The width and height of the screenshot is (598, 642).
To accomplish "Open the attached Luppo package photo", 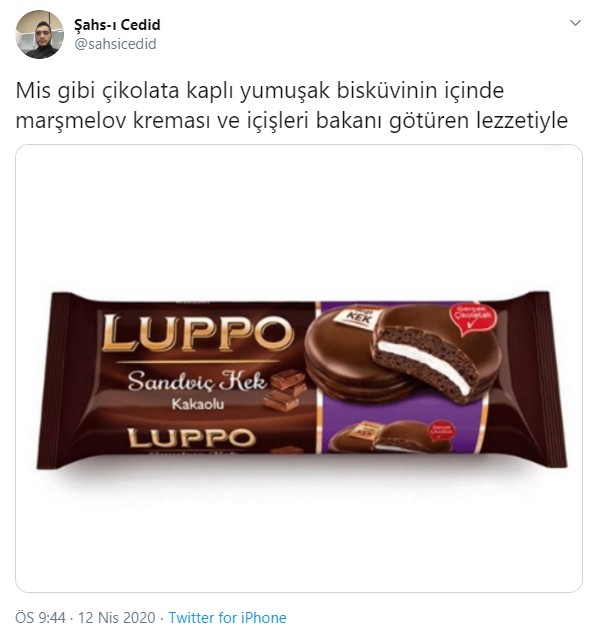I will pyautogui.click(x=299, y=368).
